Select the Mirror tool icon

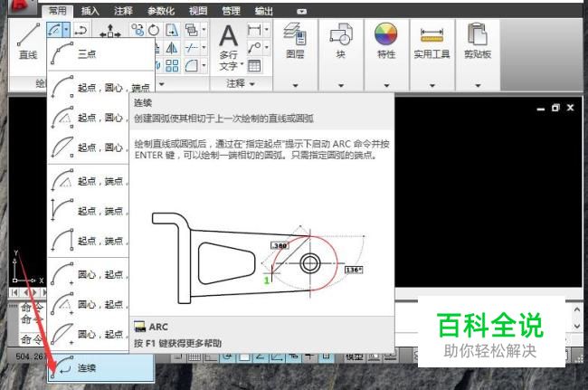[x=172, y=48]
